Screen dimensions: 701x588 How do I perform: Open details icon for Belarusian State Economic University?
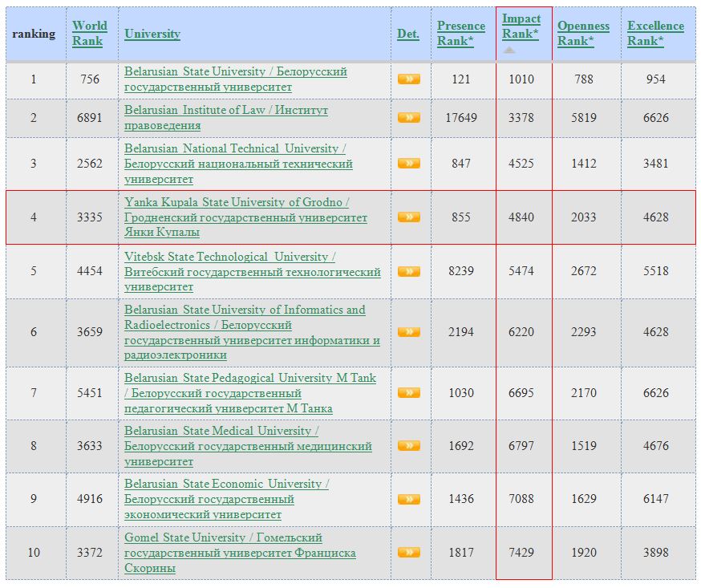click(x=408, y=499)
